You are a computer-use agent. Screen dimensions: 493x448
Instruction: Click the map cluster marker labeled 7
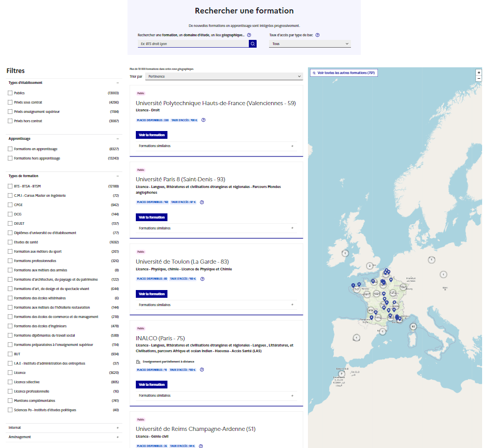coord(342,373)
